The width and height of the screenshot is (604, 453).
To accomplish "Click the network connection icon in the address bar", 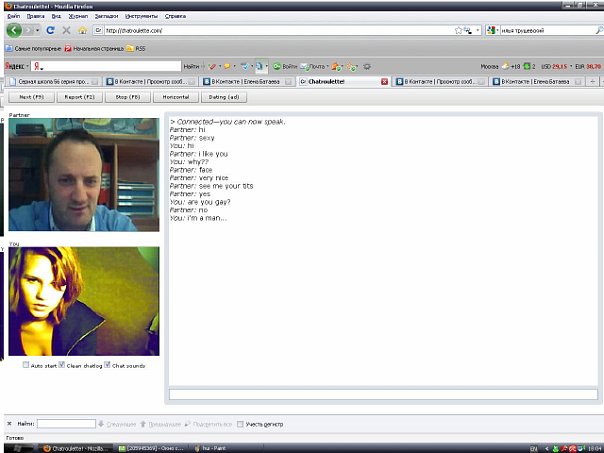I will click(x=468, y=30).
